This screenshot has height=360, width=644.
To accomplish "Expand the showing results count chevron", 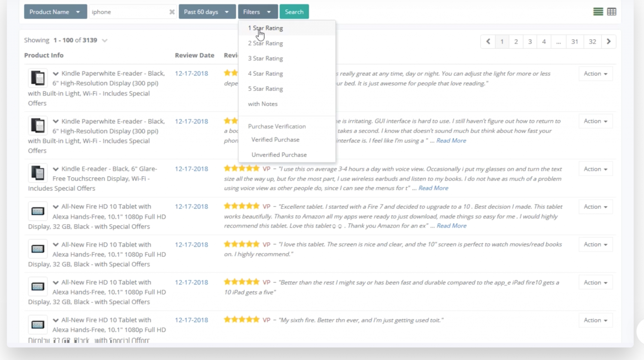I will 105,41.
